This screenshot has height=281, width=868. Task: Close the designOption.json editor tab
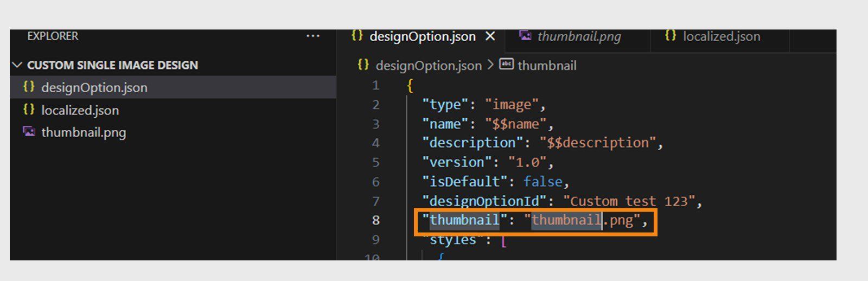point(490,36)
